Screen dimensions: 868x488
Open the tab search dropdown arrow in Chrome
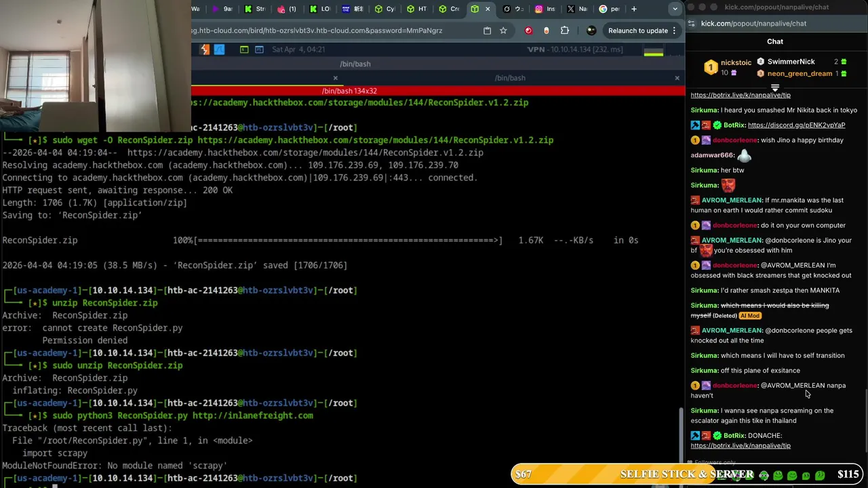(675, 9)
